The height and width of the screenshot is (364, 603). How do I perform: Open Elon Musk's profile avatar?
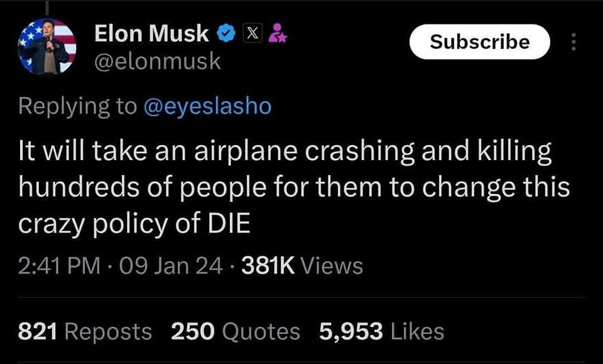(x=47, y=46)
